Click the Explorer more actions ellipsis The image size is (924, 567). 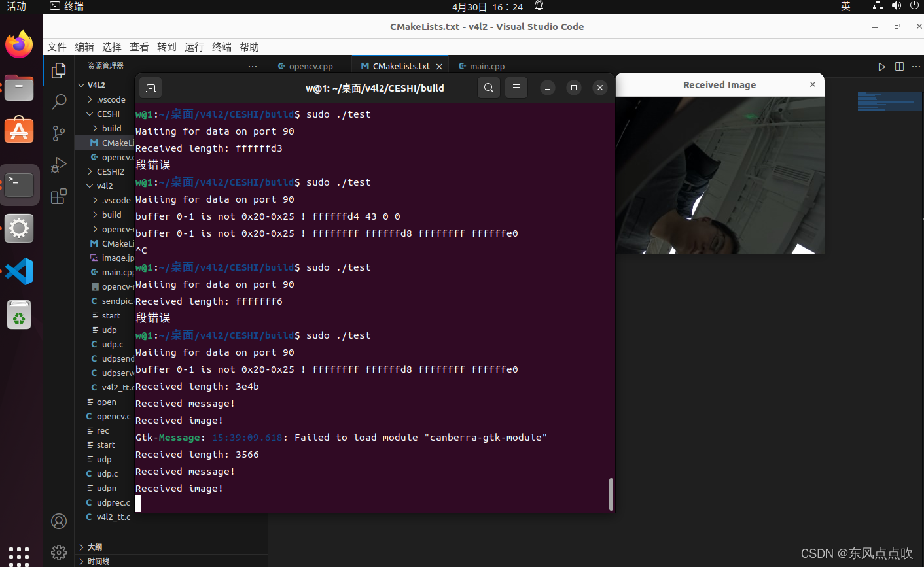click(x=253, y=66)
